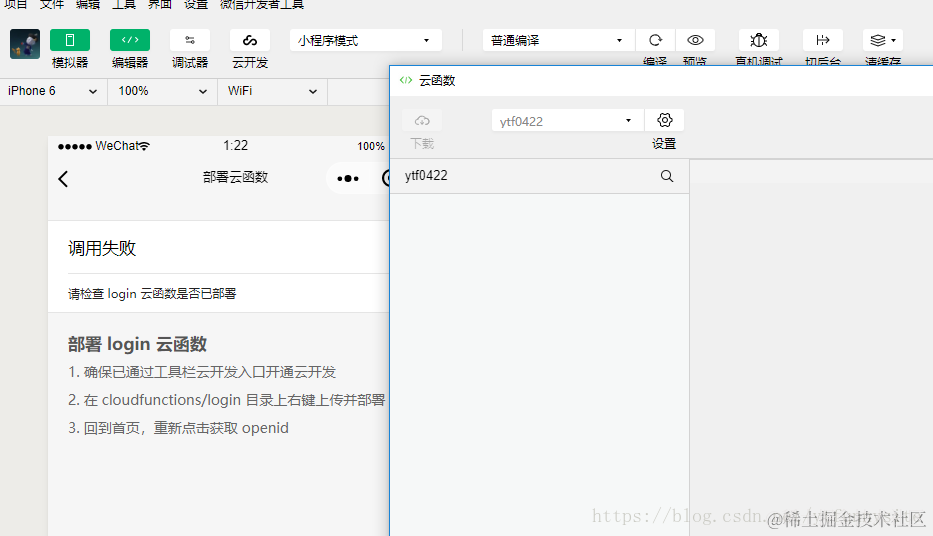Click the 确保已通过工具栏云开发入口 instruction line

pyautogui.click(x=202, y=372)
